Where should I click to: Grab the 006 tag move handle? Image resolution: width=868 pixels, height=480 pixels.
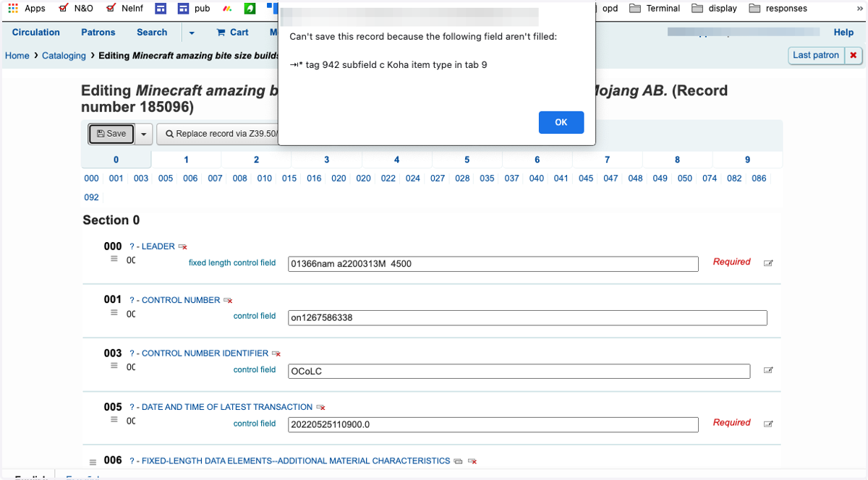coord(93,462)
